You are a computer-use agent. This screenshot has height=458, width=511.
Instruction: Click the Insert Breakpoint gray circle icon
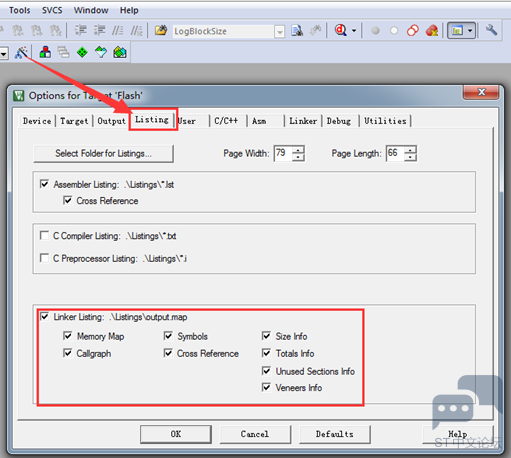tap(376, 31)
